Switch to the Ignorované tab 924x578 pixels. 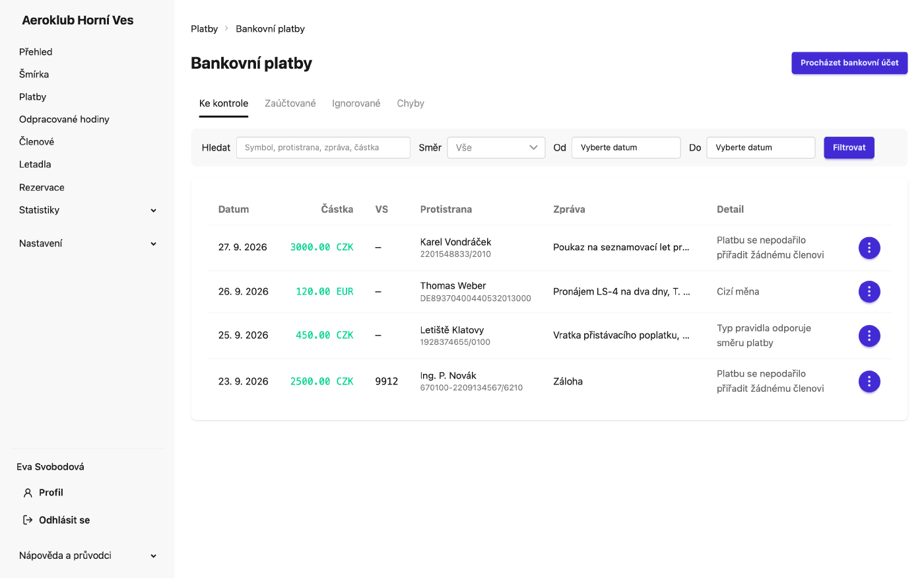356,104
